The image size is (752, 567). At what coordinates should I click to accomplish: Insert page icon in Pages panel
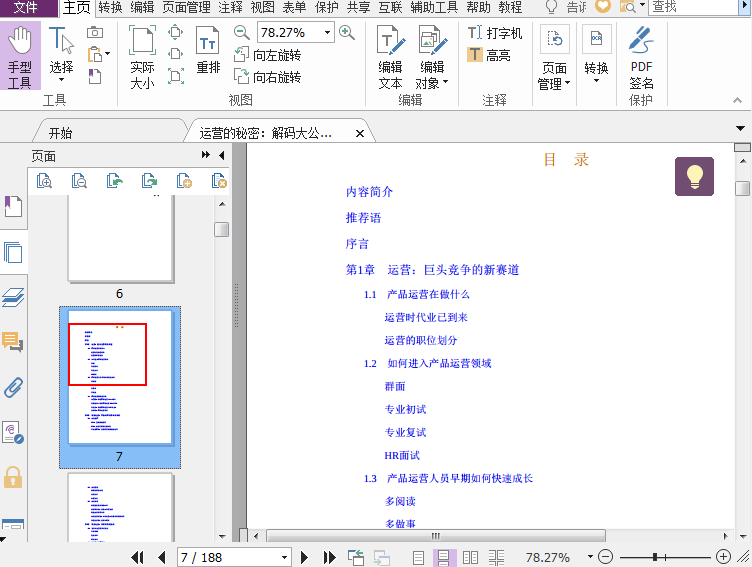[x=184, y=181]
